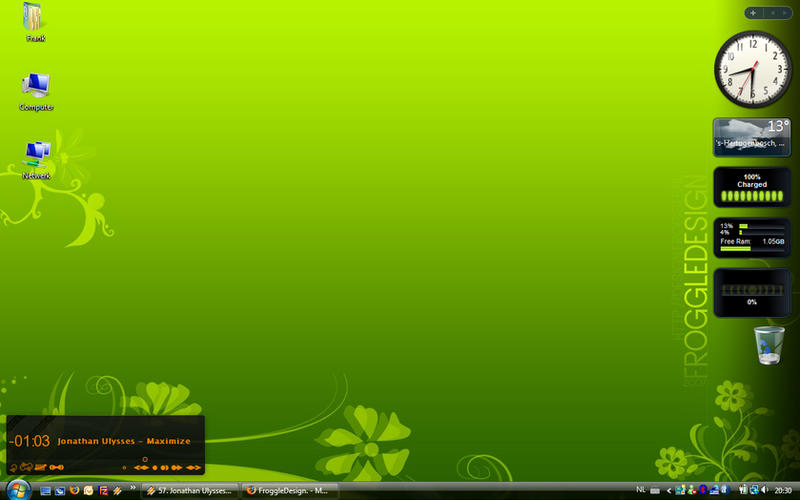Launch FileZilla from Quick Launch
800x500 pixels.
pos(103,491)
